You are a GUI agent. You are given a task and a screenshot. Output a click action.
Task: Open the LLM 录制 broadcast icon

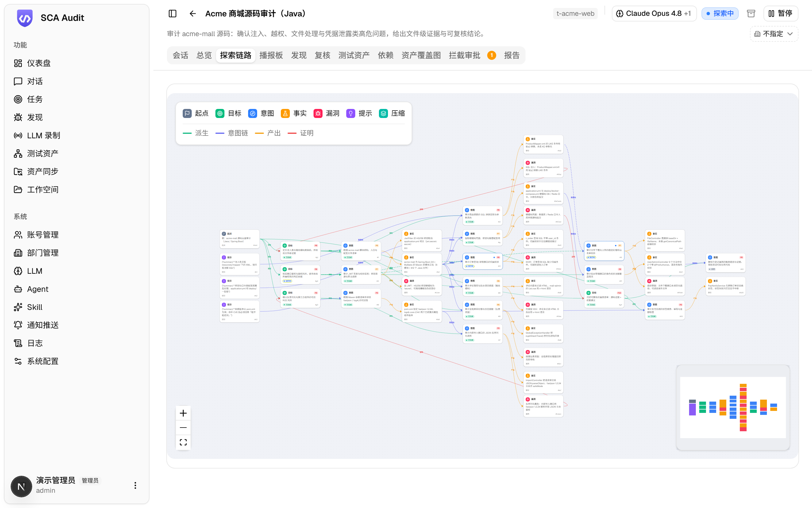click(18, 135)
